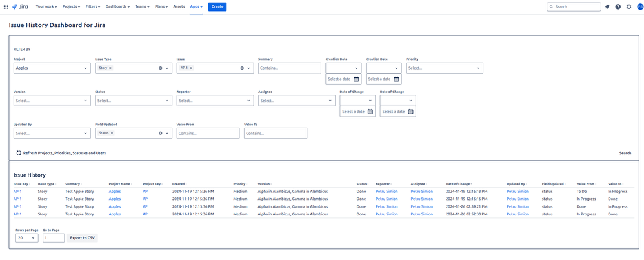Open the Assignee select dropdown

(297, 101)
